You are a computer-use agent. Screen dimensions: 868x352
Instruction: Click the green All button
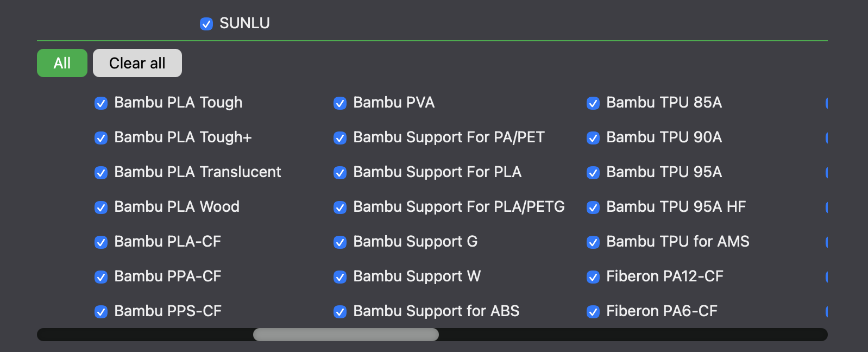[62, 63]
